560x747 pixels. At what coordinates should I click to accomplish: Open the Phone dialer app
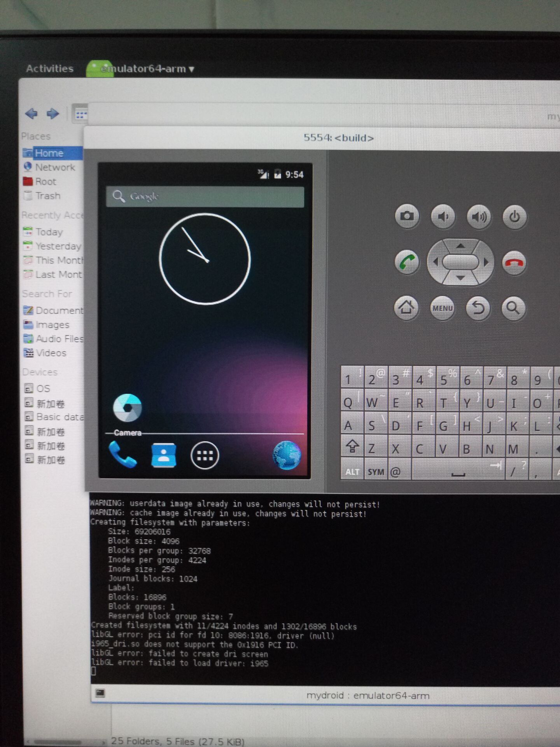(x=122, y=454)
